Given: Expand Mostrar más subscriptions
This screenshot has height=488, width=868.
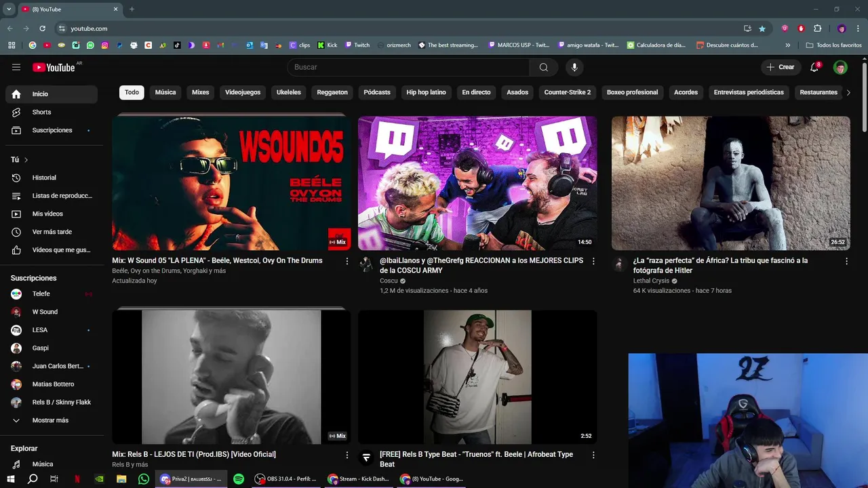Looking at the screenshot, I should click(x=52, y=420).
